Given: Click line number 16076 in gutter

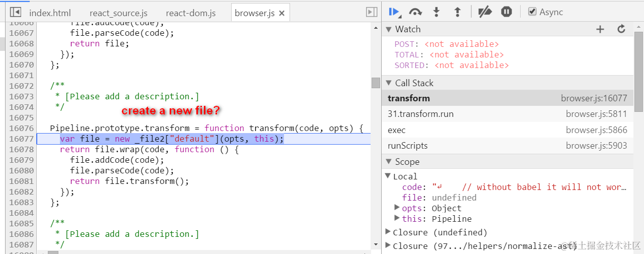Looking at the screenshot, I should click(x=22, y=128).
